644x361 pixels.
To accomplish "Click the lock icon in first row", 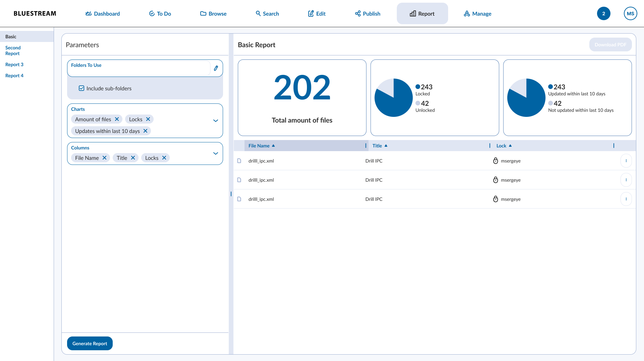I will pyautogui.click(x=495, y=161).
